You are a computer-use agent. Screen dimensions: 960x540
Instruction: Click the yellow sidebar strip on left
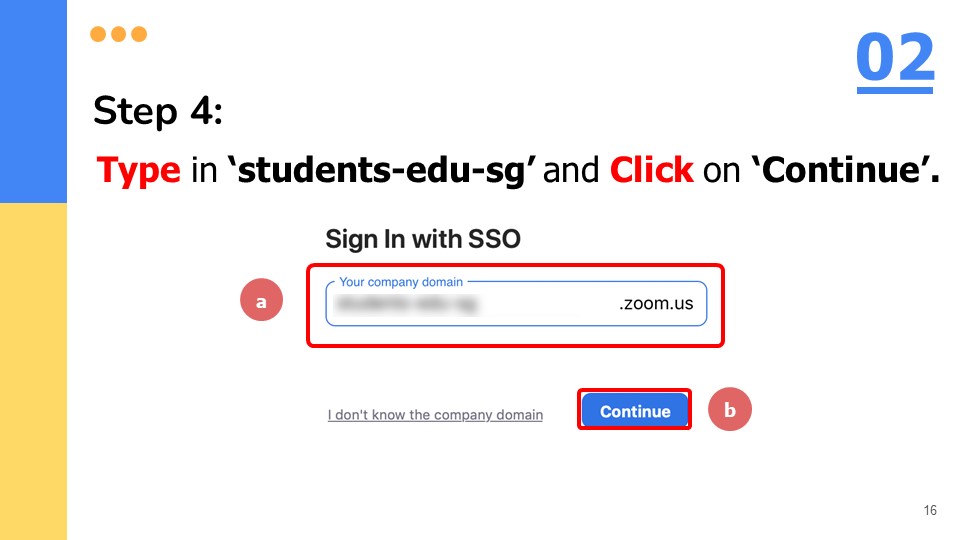click(x=33, y=370)
